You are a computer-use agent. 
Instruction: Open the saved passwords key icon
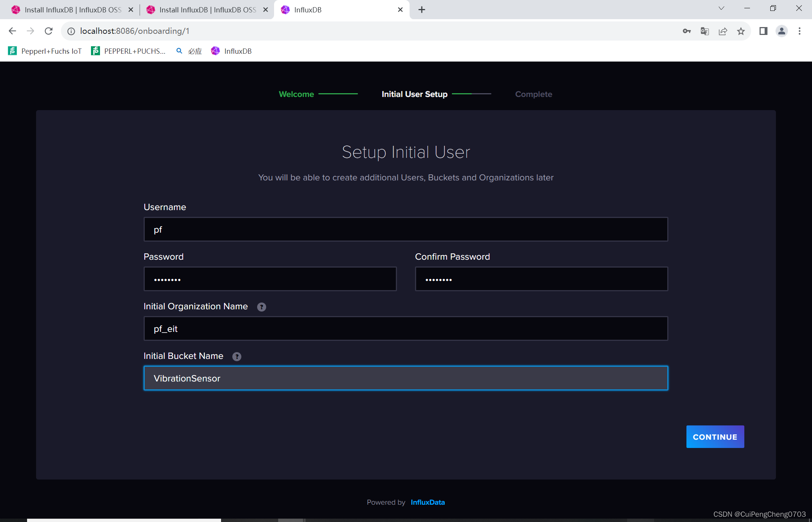point(686,31)
